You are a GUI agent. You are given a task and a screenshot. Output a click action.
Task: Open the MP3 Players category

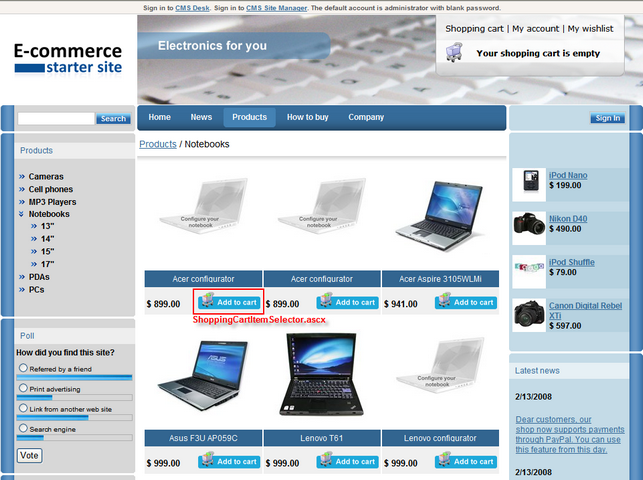tap(52, 202)
